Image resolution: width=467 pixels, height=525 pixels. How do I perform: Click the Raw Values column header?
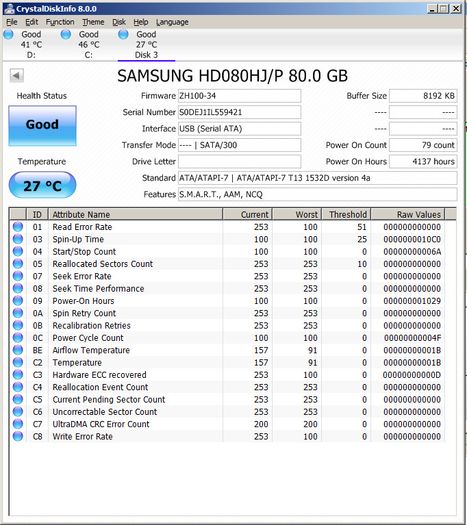pos(408,214)
